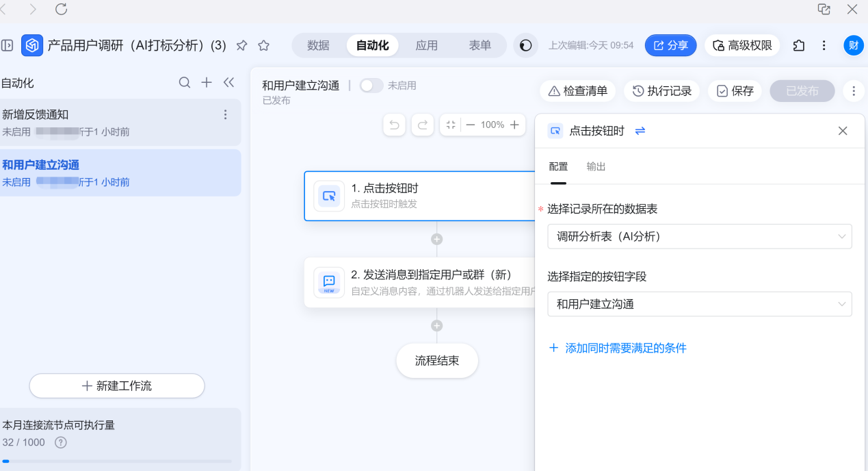
Task: Collapse the automation sidebar with double chevron
Action: coord(228,83)
